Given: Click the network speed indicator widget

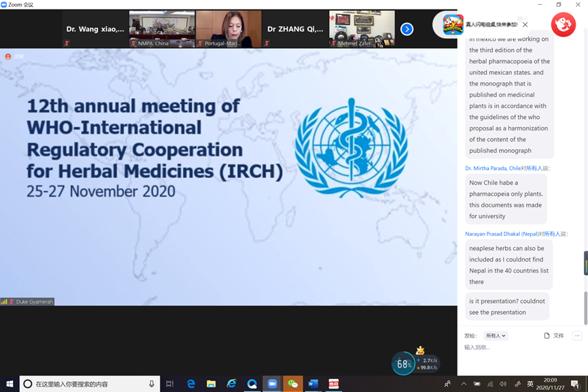Looking at the screenshot, I should pos(427,363).
